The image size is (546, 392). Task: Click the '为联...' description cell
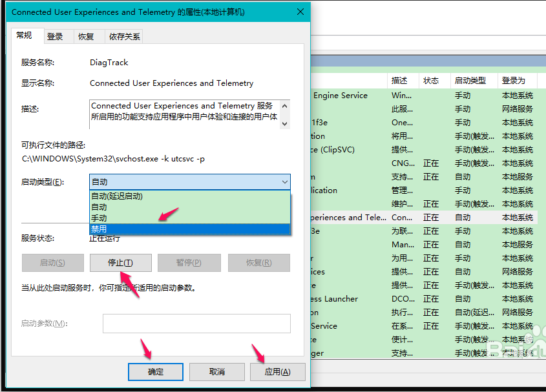(402, 231)
